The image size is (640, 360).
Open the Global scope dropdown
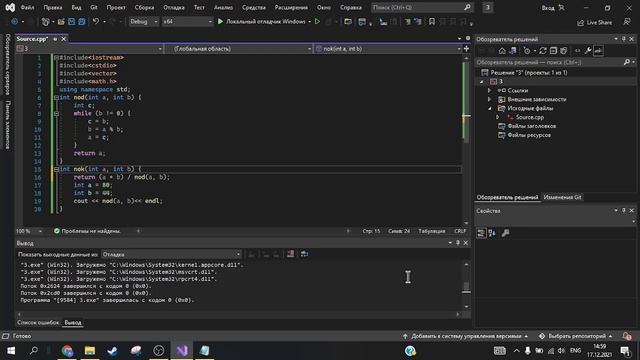coord(239,49)
